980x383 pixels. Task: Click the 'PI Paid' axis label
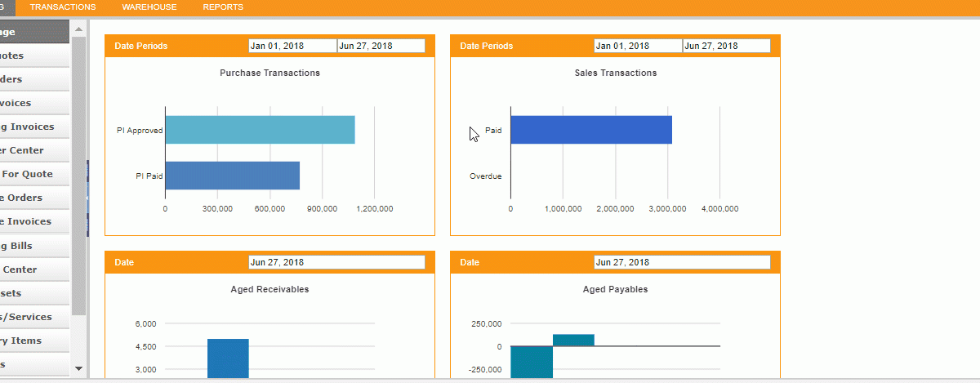[149, 176]
